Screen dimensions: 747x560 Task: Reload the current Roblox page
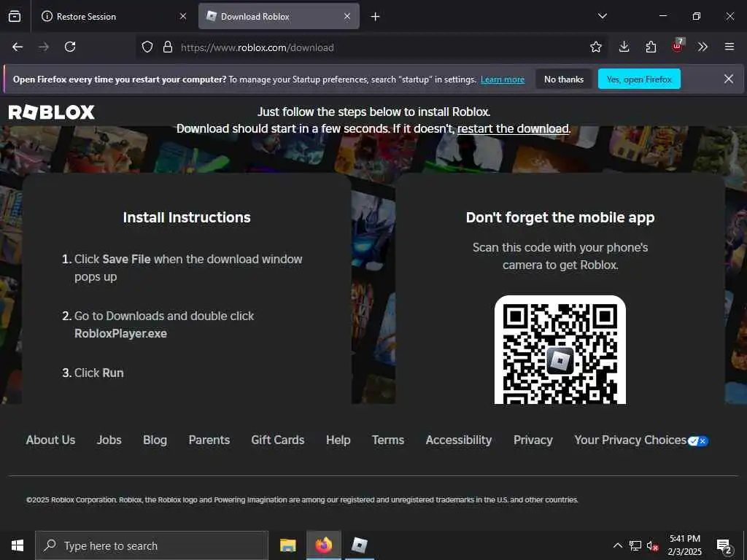click(x=70, y=47)
